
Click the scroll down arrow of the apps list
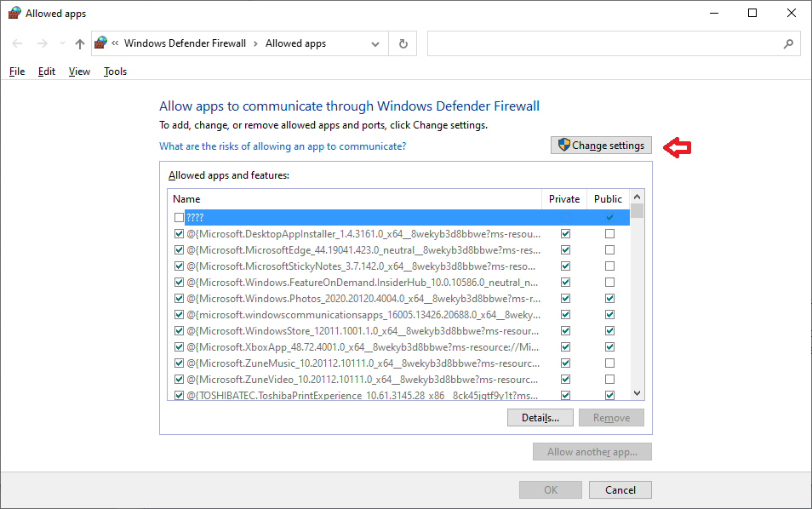(x=637, y=393)
